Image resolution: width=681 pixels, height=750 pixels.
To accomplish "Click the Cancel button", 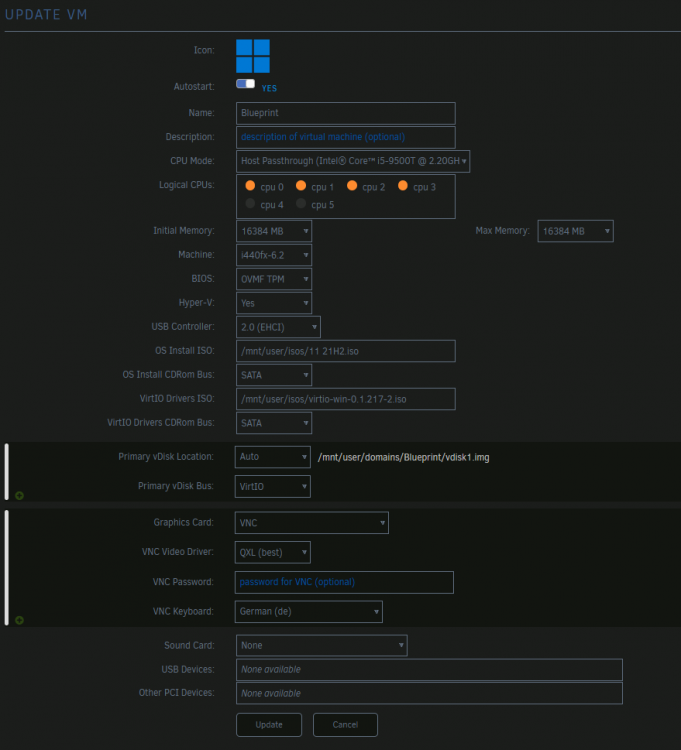I will [x=345, y=725].
